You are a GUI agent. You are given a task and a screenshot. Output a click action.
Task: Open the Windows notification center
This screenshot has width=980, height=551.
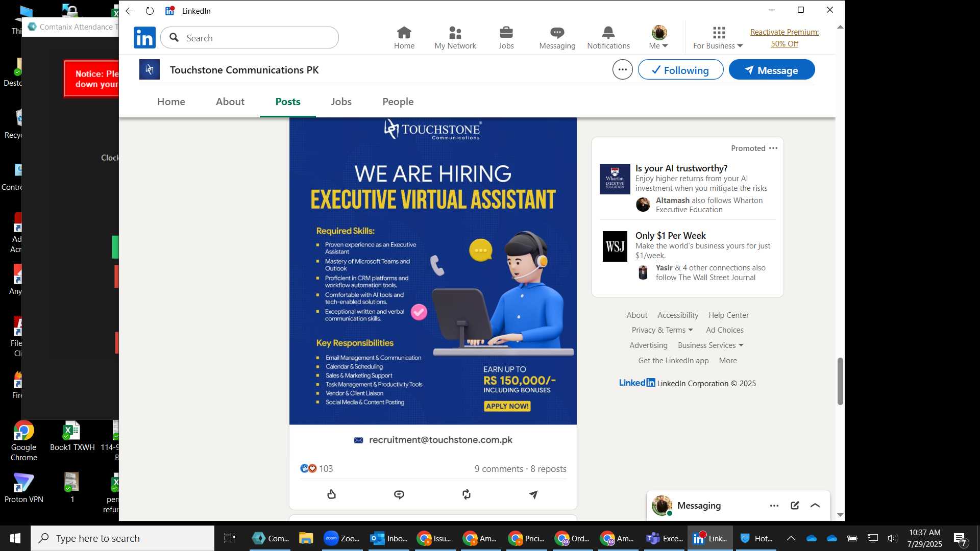960,539
